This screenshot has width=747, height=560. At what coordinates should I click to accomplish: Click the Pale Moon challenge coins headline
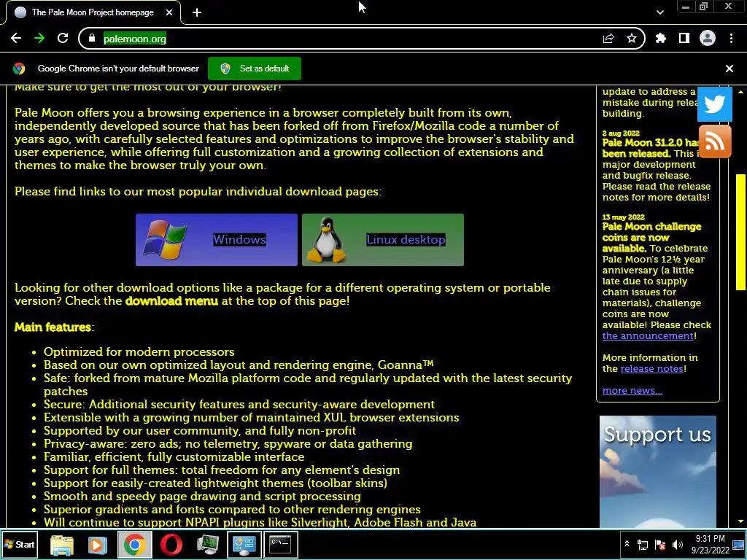coord(651,237)
